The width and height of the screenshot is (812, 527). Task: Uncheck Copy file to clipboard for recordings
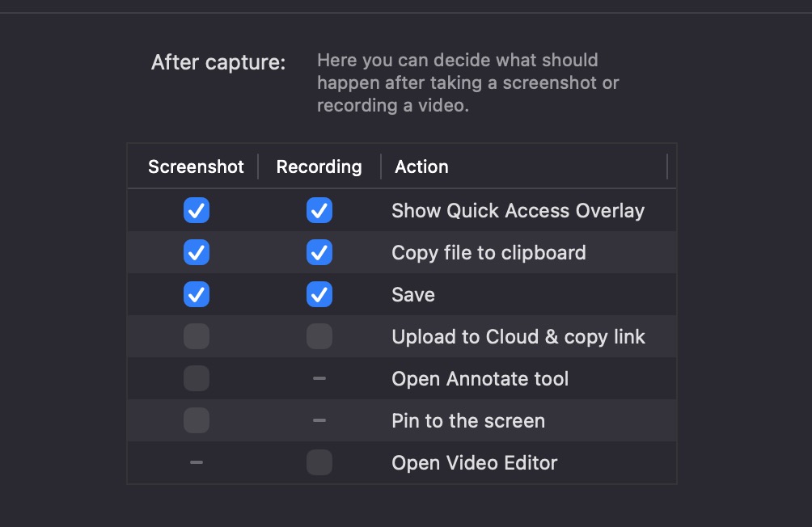319,252
